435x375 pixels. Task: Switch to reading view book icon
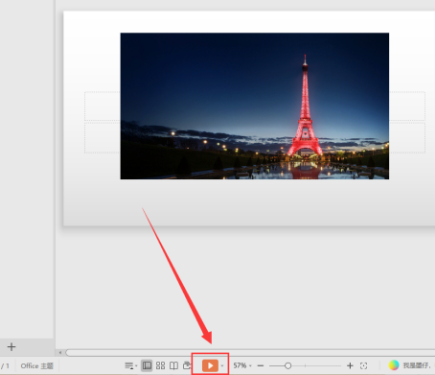174,366
